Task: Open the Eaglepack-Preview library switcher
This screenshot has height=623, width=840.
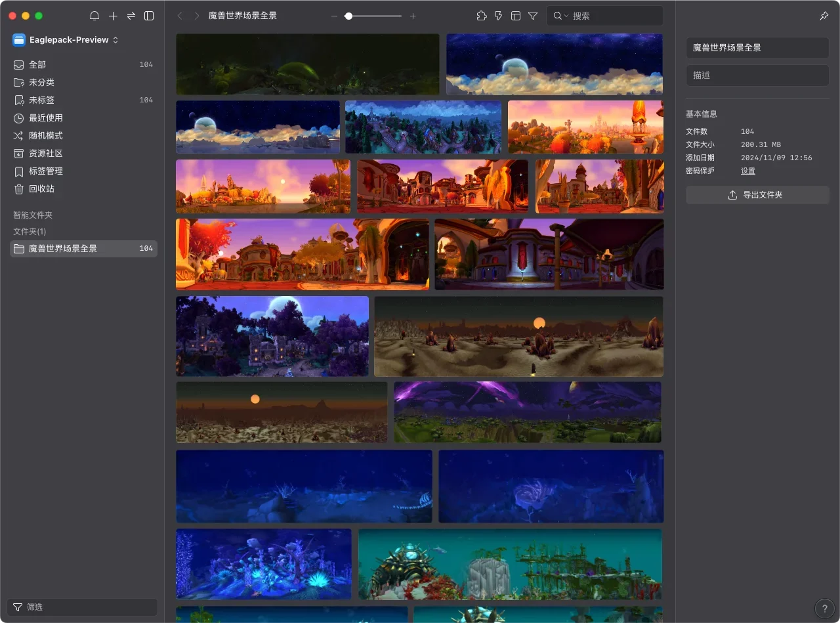Action: coord(66,40)
